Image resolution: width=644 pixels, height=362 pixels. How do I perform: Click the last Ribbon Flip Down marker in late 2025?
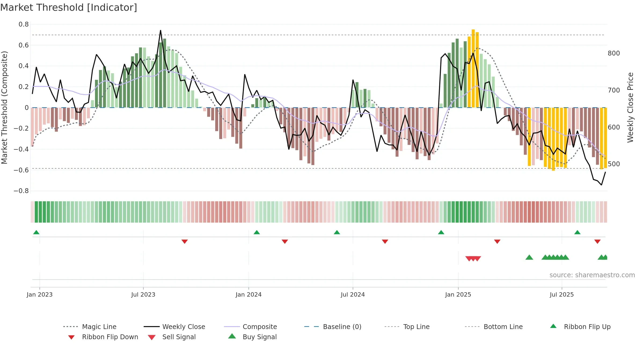coord(597,242)
